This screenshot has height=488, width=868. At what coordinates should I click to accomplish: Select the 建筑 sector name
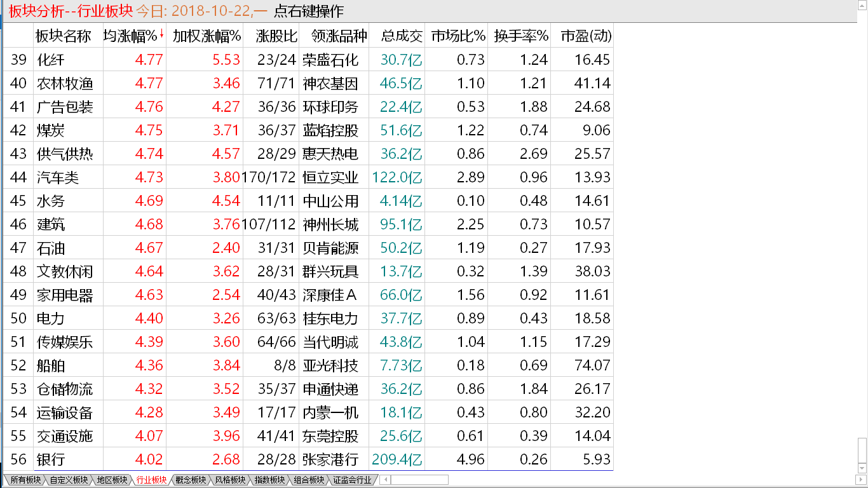(51, 224)
